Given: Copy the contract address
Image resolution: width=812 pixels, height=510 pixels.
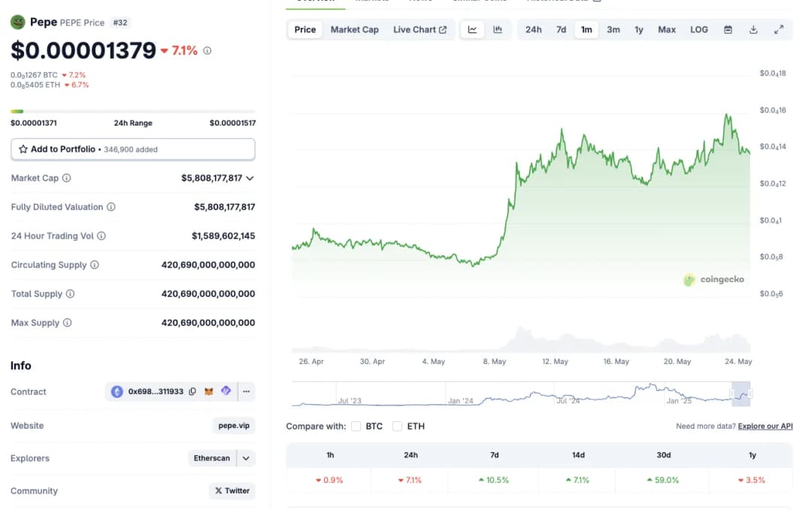Looking at the screenshot, I should point(192,391).
